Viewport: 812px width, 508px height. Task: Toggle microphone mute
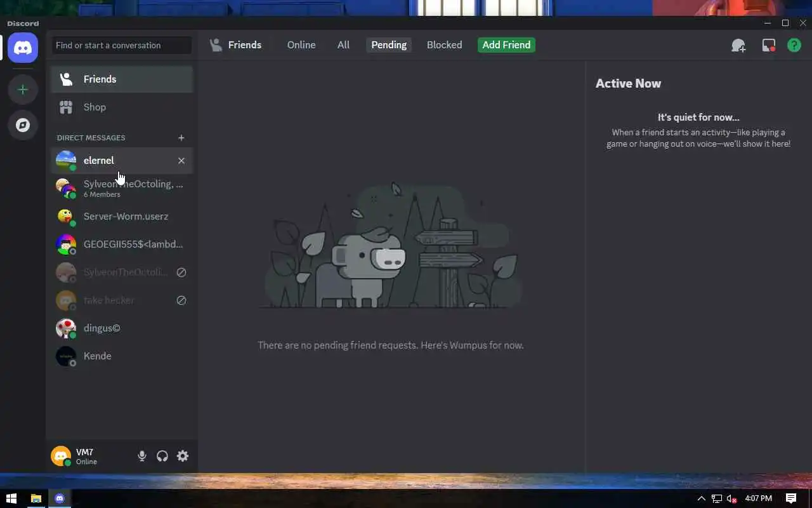[x=142, y=456]
